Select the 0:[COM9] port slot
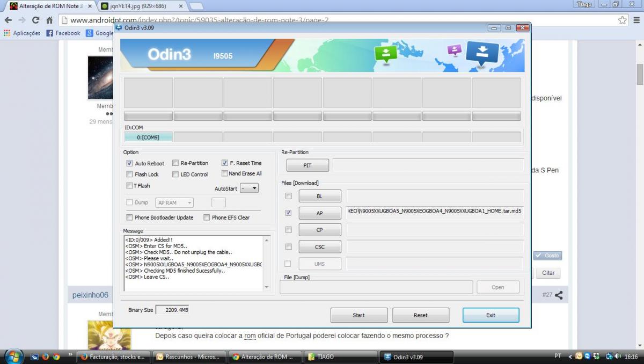Image resolution: width=644 pixels, height=364 pixels. pyautogui.click(x=148, y=137)
